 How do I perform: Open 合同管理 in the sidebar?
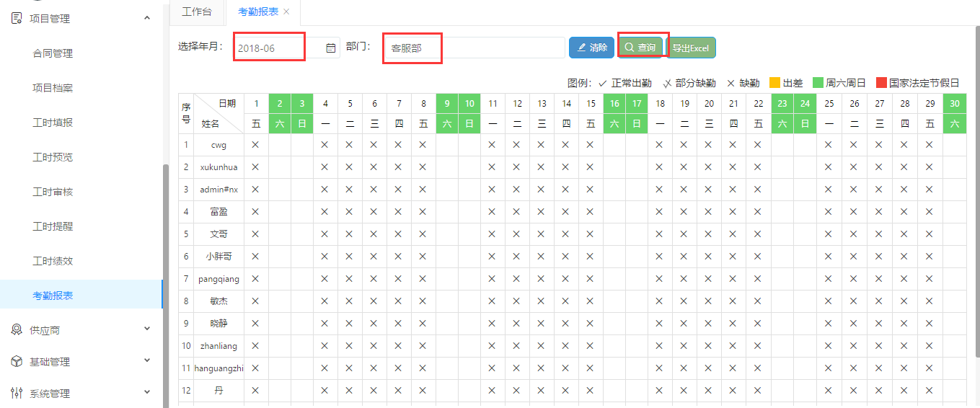(53, 53)
